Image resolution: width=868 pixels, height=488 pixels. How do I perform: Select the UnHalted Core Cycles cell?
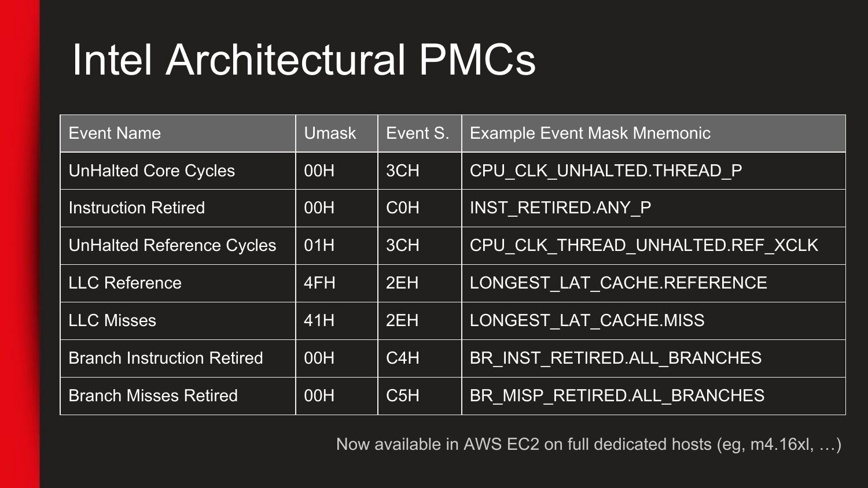[x=152, y=171]
